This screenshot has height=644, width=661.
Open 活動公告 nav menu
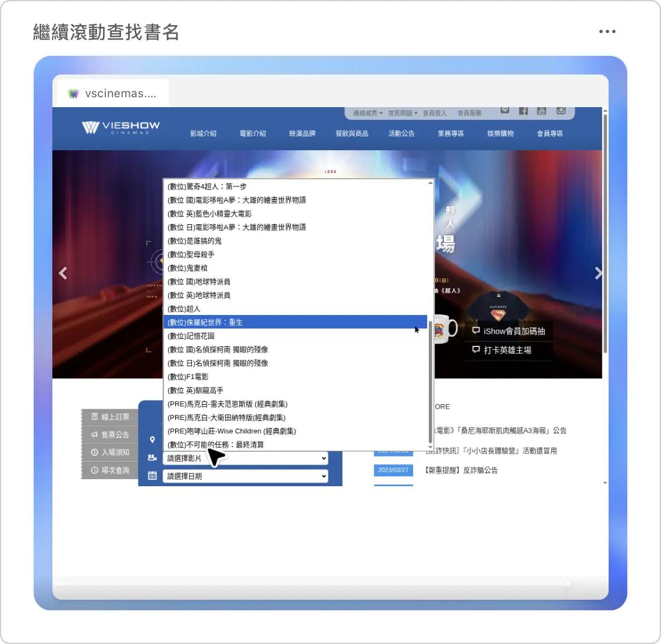[x=401, y=134]
